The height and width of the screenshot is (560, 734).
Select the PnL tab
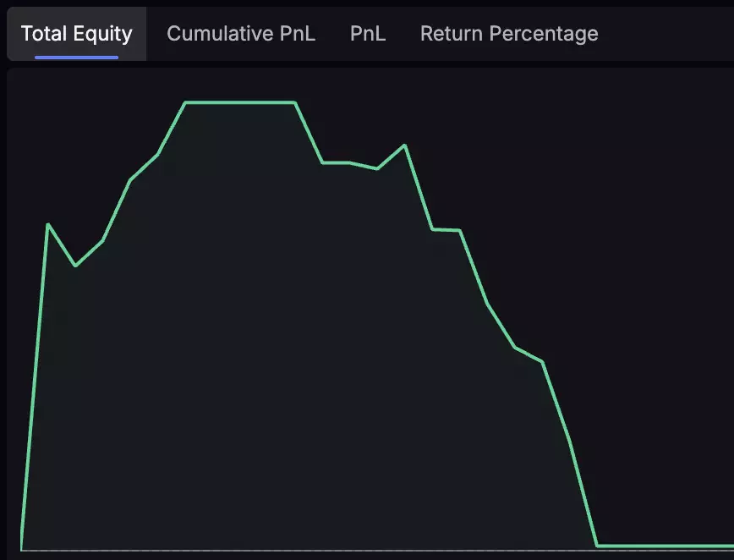point(368,34)
